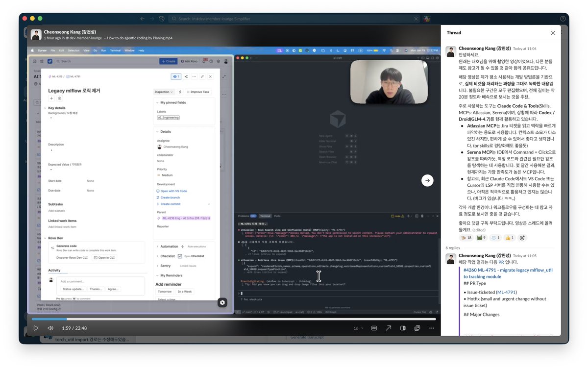Play the video with the play button
Image resolution: width=588 pixels, height=369 pixels.
pyautogui.click(x=36, y=328)
